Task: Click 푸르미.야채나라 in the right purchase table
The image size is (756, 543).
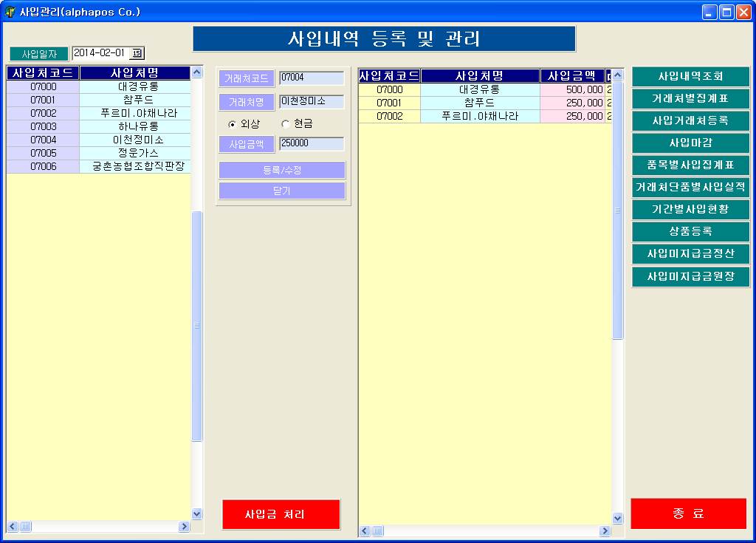Action: coord(480,116)
